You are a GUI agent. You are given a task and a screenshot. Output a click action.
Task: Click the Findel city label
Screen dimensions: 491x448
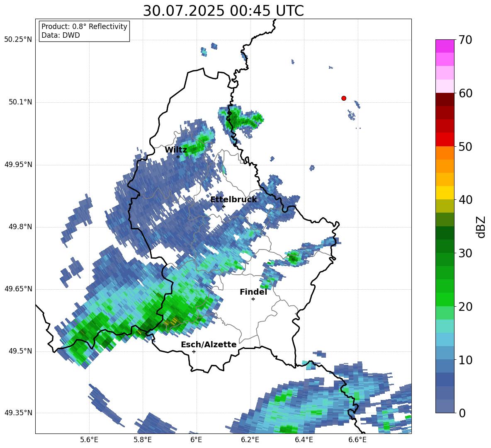(x=253, y=292)
